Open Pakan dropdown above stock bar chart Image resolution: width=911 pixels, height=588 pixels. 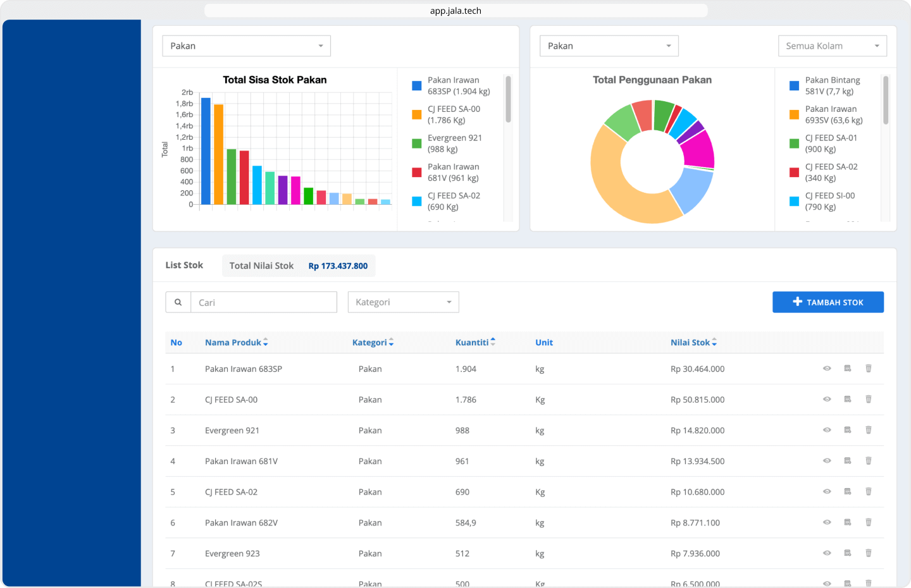click(x=246, y=46)
